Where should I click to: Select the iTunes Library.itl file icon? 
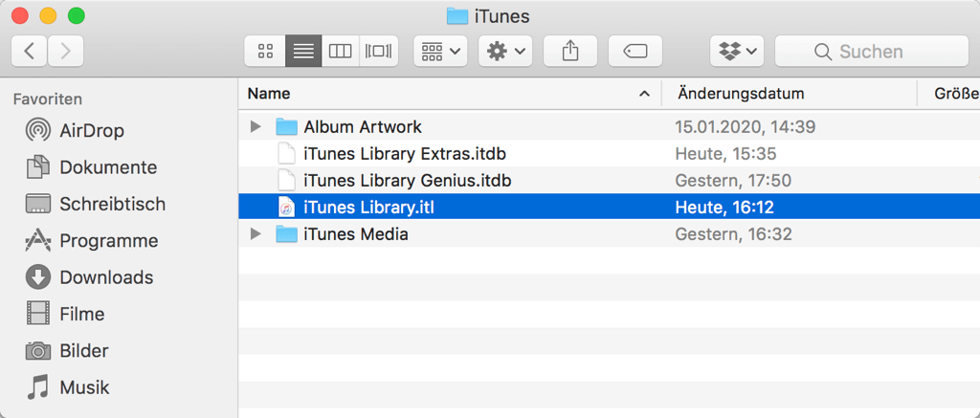tap(286, 209)
